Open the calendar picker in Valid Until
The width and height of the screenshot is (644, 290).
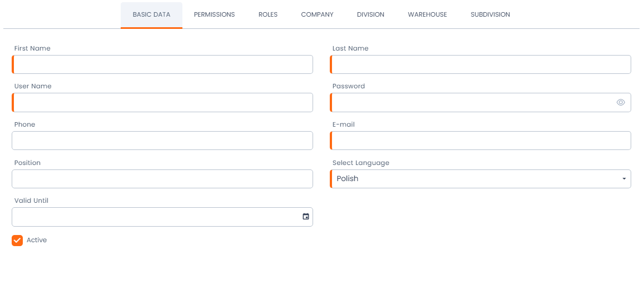tap(305, 217)
